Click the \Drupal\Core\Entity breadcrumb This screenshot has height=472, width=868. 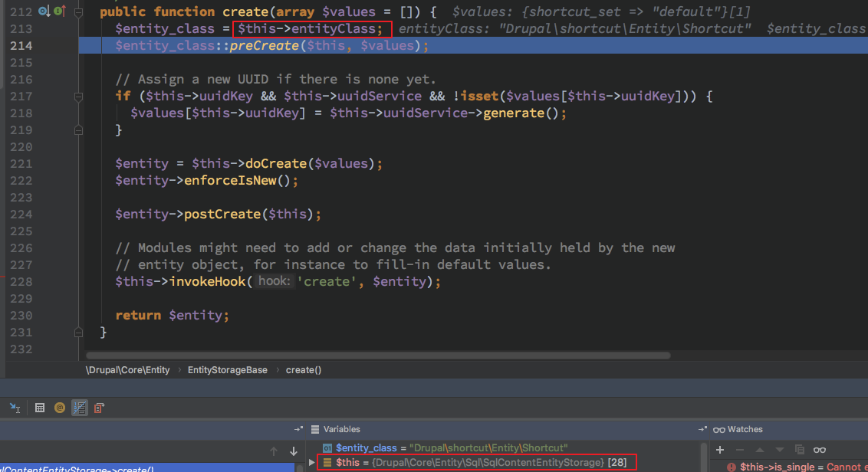[x=127, y=370]
